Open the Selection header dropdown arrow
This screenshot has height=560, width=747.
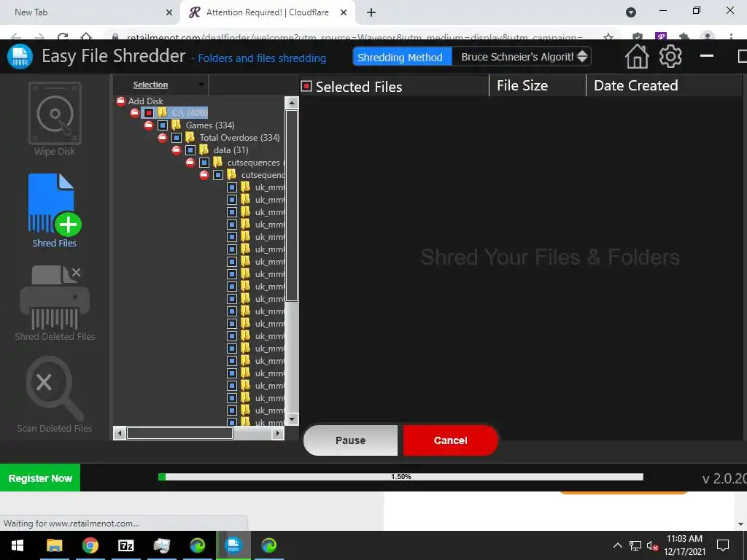click(201, 85)
